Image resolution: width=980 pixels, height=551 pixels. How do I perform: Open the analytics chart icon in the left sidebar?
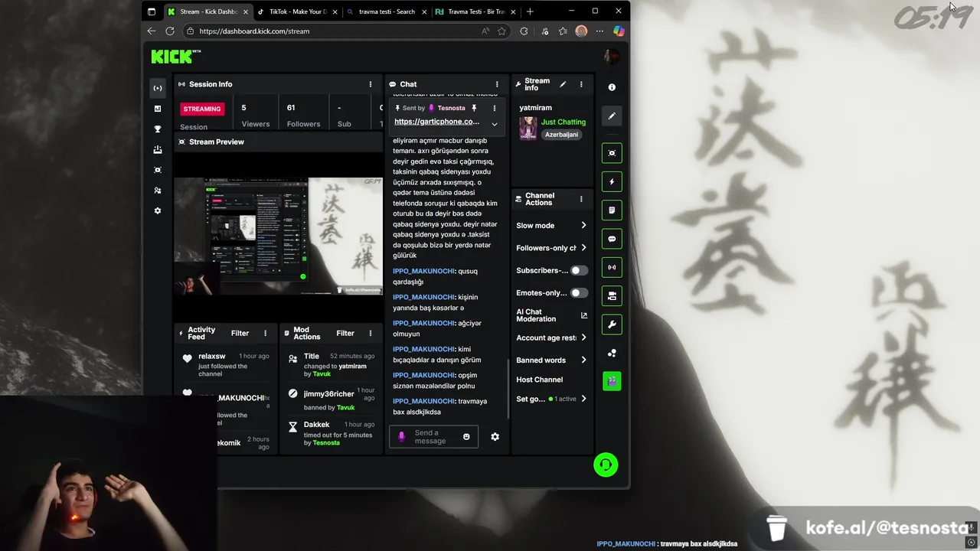point(158,109)
